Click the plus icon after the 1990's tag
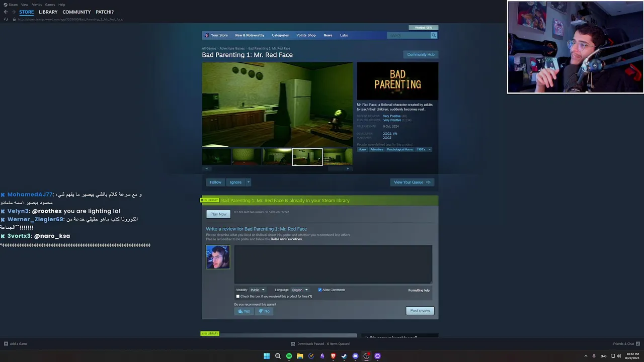This screenshot has height=362, width=644. click(429, 149)
